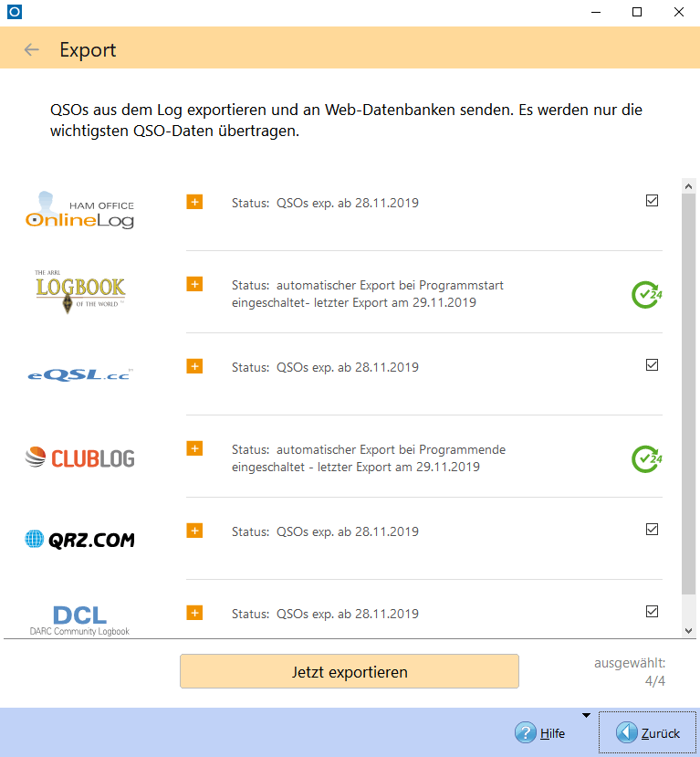The height and width of the screenshot is (757, 700).
Task: Click the OnlineLog status text QSOs exp. ab 28.11.2019
Action: pyautogui.click(x=348, y=203)
